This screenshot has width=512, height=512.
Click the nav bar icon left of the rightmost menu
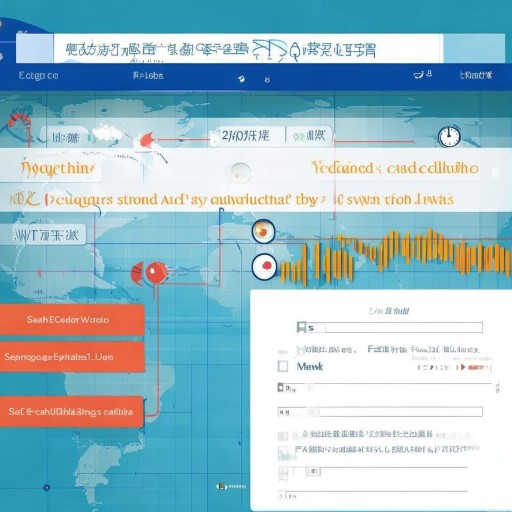click(x=423, y=74)
